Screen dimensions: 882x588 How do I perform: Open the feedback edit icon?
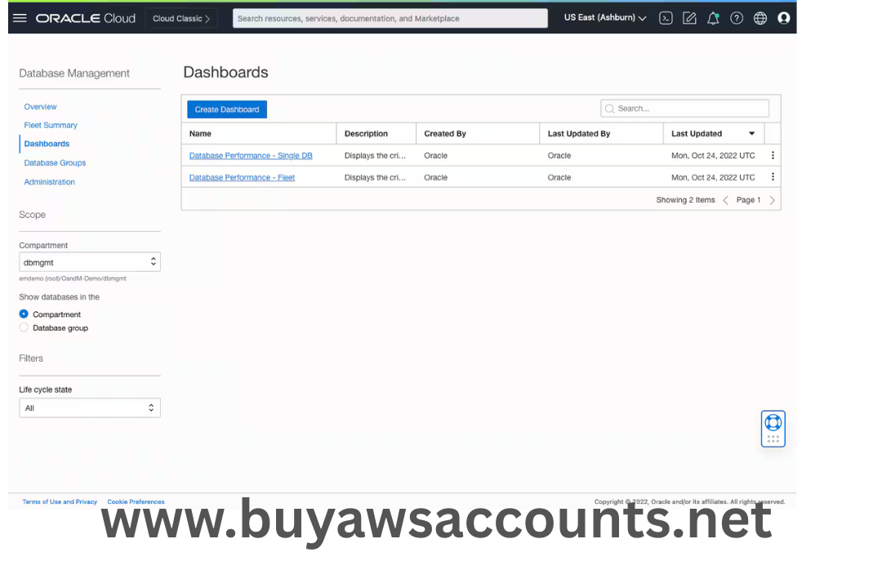689,18
